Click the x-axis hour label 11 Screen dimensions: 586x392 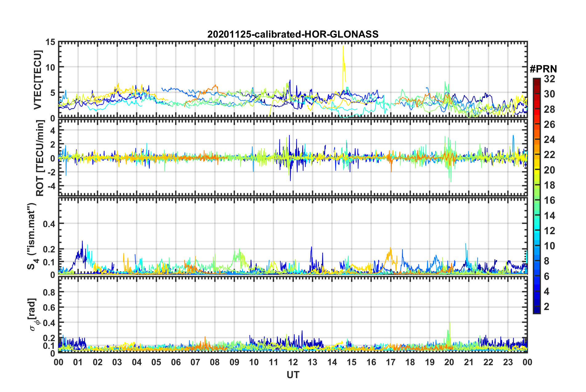click(x=274, y=362)
